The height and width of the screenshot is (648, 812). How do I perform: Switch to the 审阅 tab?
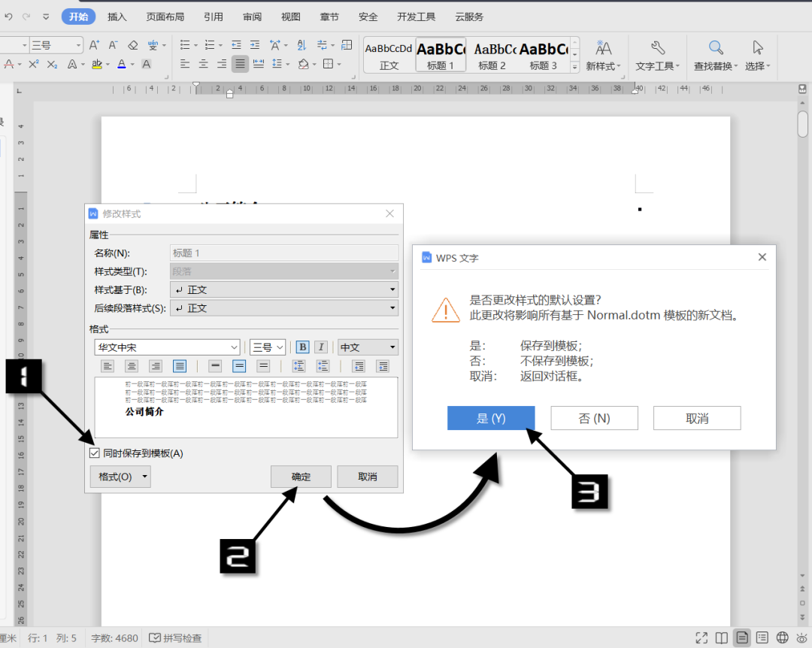[x=252, y=17]
